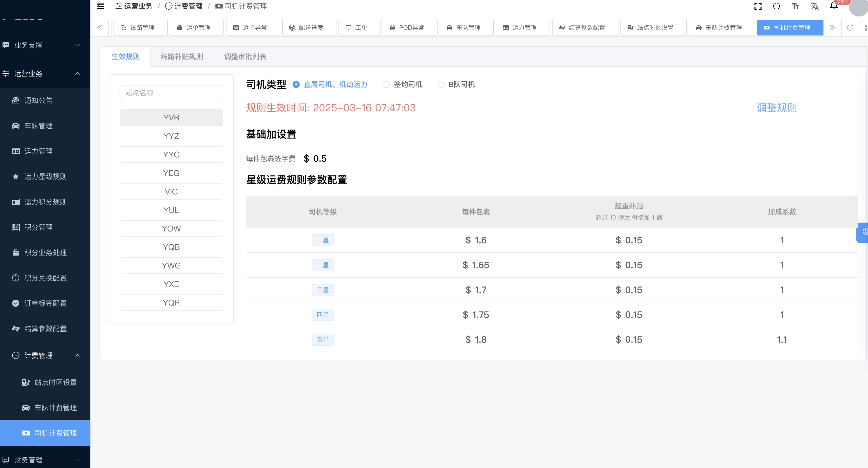Open the search magnifier icon

(x=777, y=6)
